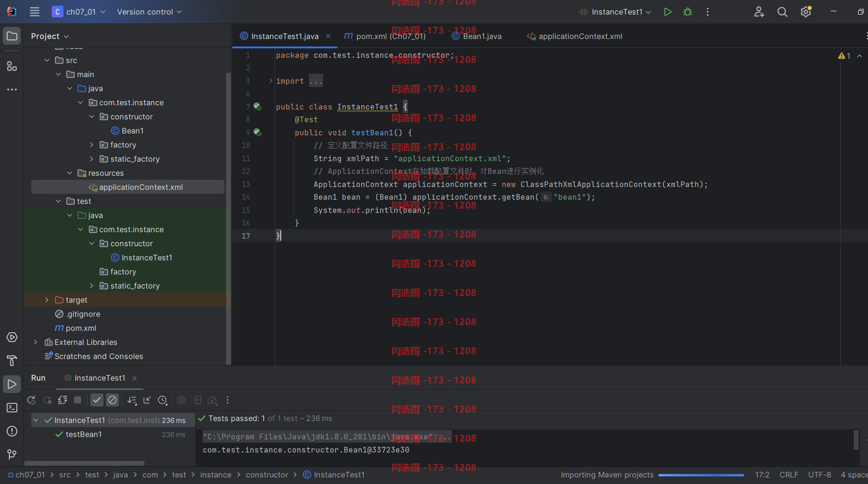
Task: Collapse the main folder
Action: click(x=58, y=74)
